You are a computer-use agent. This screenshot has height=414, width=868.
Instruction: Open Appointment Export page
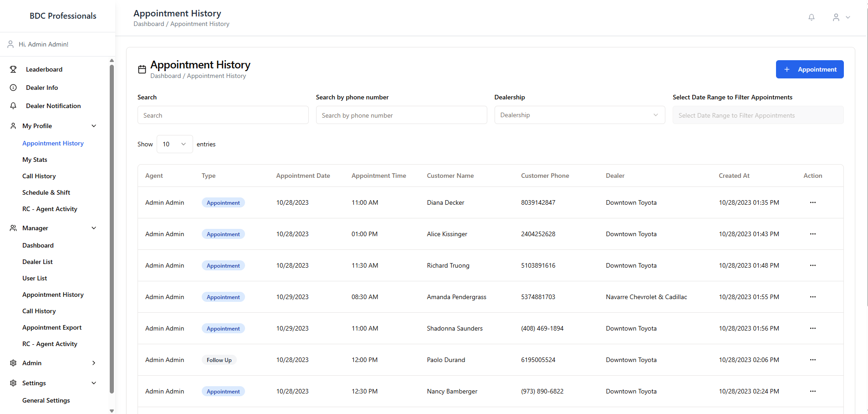pos(52,327)
